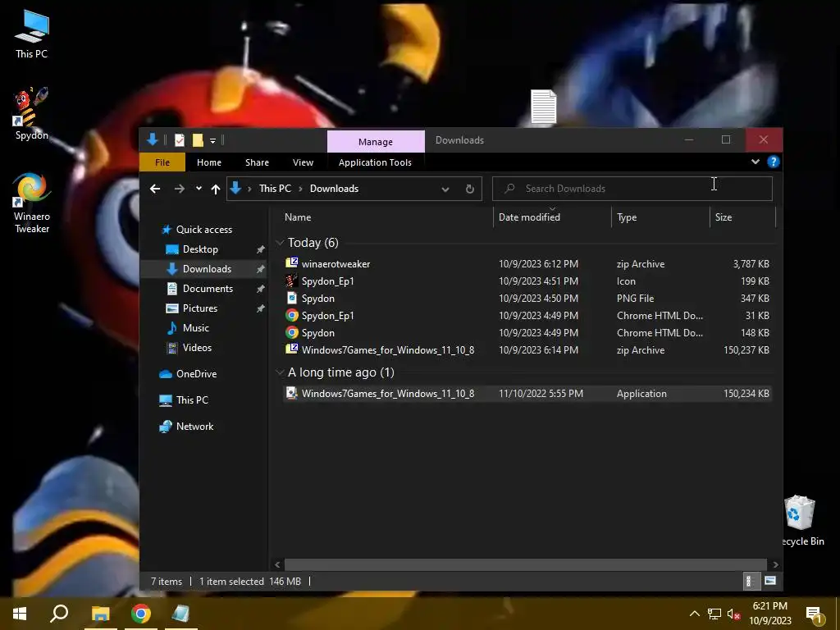Click Downloads breadcrumb in address bar

point(335,189)
